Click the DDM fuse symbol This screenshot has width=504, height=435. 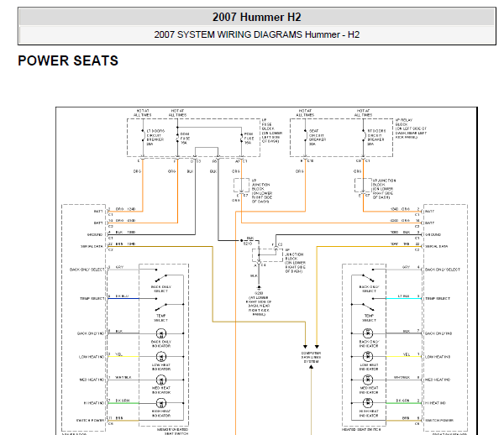177,137
